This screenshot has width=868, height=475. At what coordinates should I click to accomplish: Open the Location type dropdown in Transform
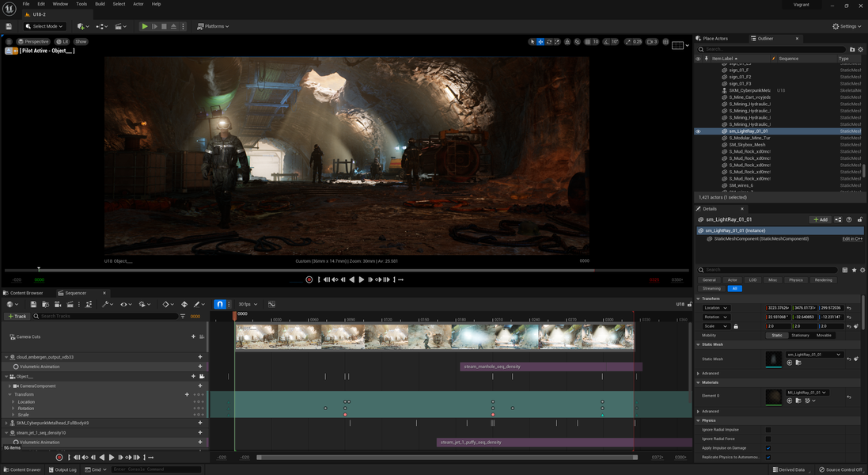point(716,308)
